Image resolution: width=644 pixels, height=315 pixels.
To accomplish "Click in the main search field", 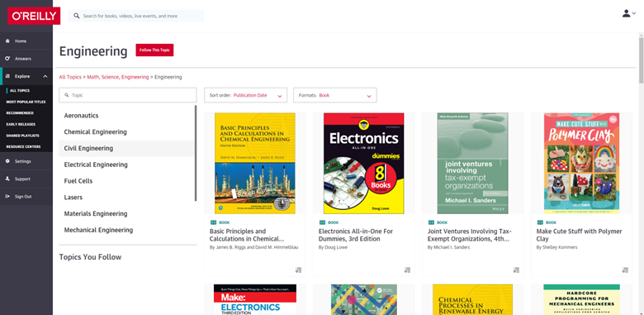I will pos(135,16).
